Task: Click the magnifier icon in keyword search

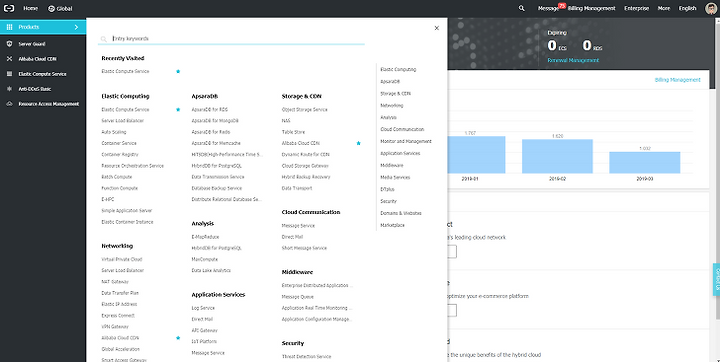Action: click(x=104, y=39)
